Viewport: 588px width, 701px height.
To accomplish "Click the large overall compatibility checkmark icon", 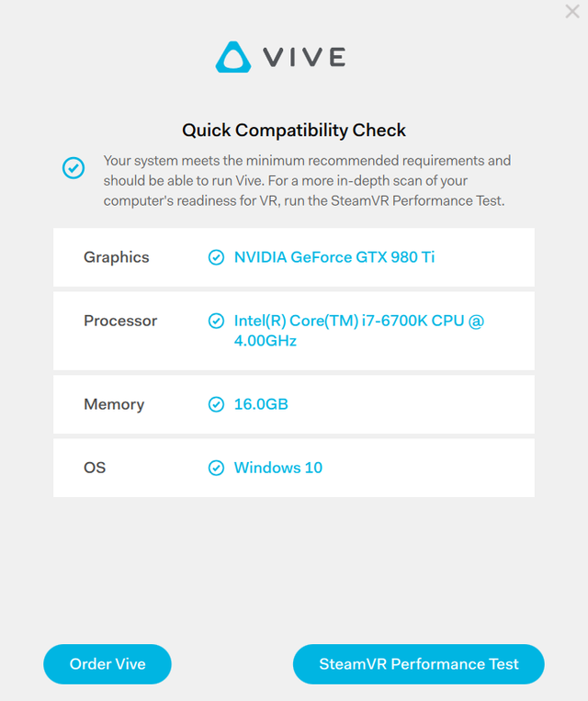I will click(x=73, y=168).
